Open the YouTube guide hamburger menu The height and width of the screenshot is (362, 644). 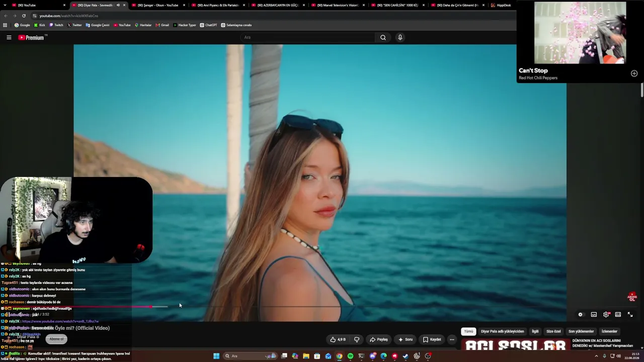pyautogui.click(x=9, y=37)
